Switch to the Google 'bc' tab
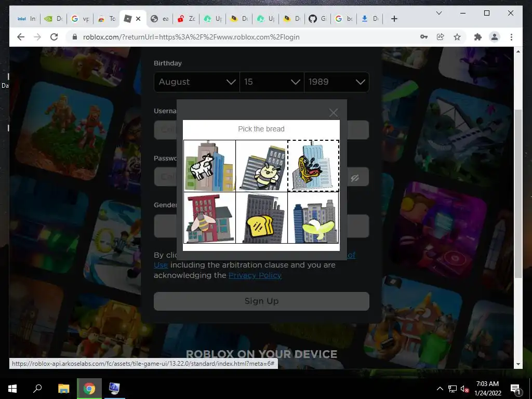 [x=344, y=19]
